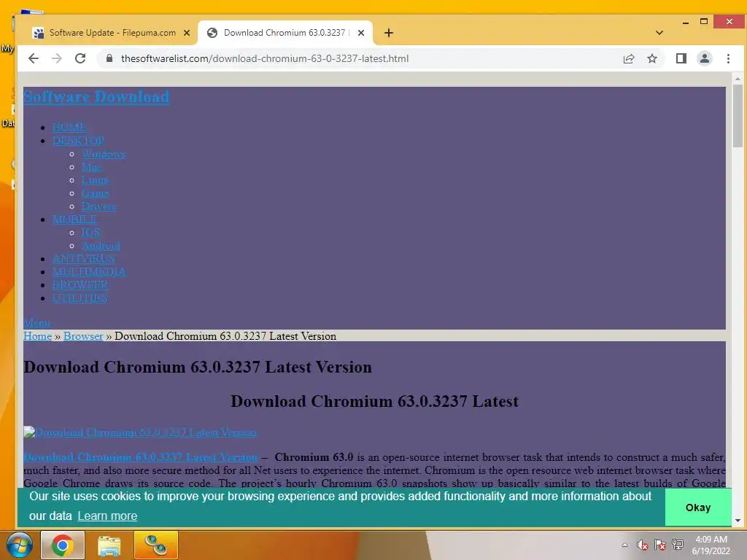Open the Mac category link
The height and width of the screenshot is (560, 747).
pos(90,167)
